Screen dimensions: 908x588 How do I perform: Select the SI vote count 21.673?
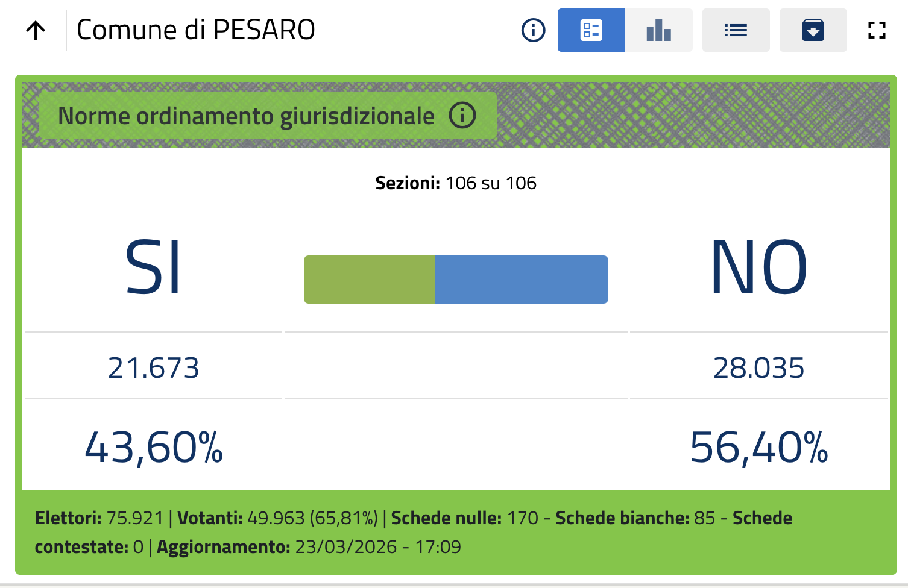click(x=153, y=368)
